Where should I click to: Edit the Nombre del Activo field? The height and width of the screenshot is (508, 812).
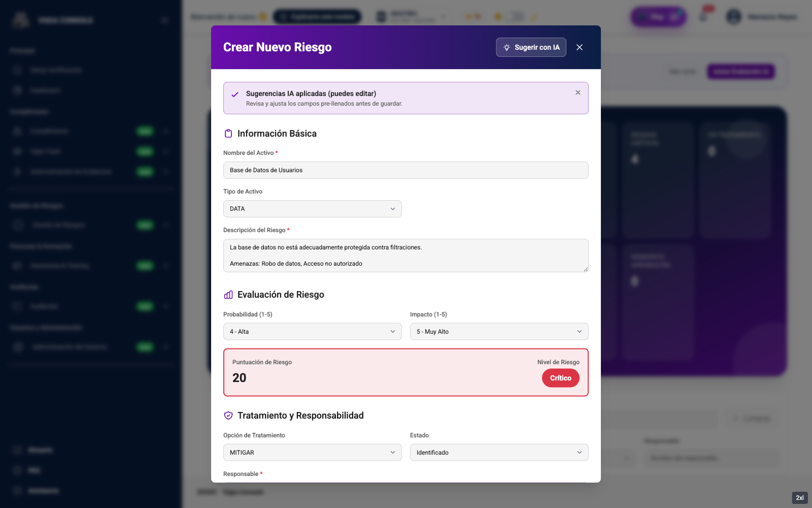(x=406, y=170)
